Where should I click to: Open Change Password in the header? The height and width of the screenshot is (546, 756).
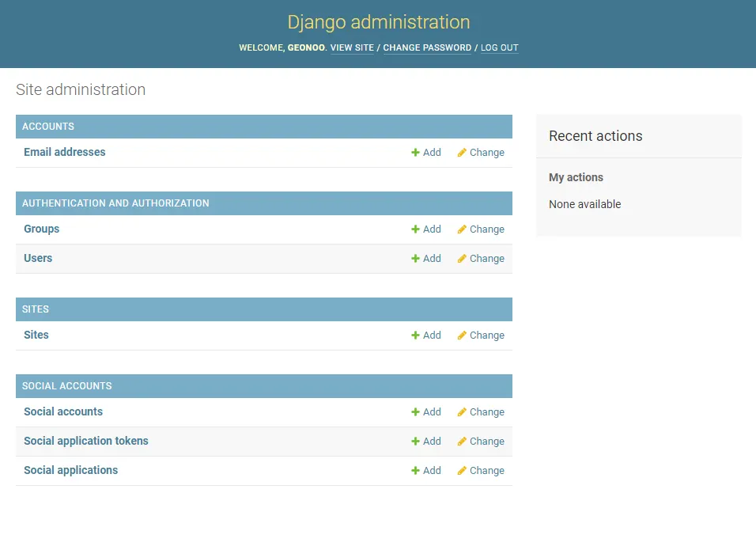pos(427,47)
